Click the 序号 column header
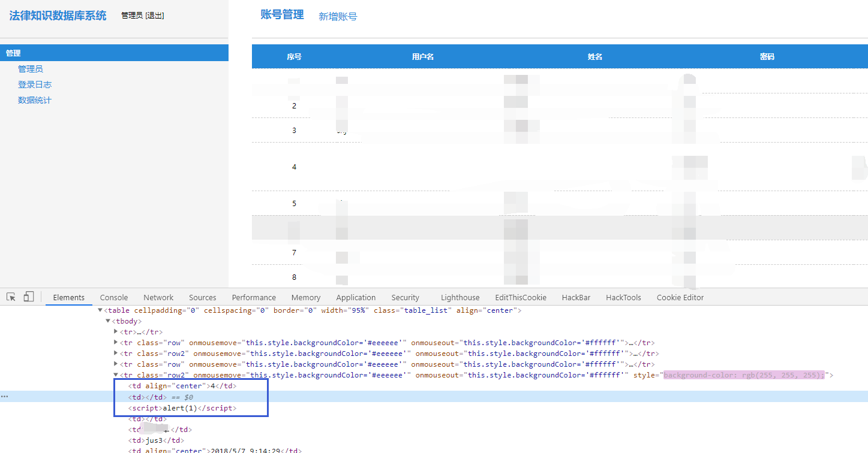Image resolution: width=868 pixels, height=453 pixels. (294, 57)
